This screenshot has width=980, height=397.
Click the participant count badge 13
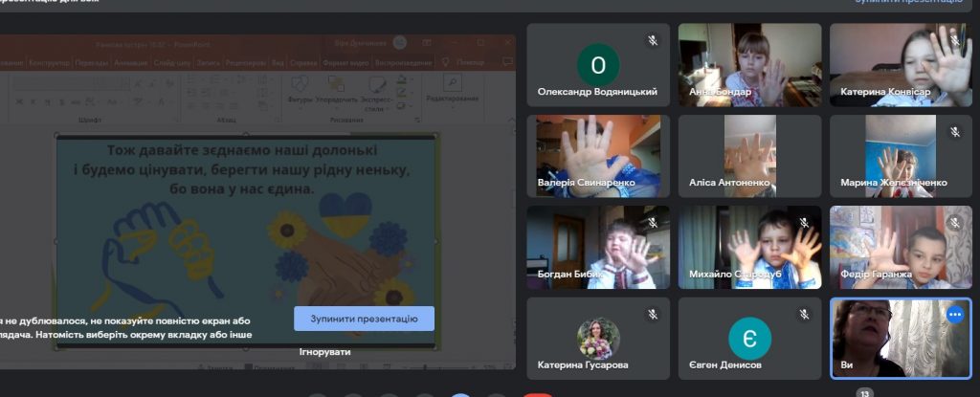[x=865, y=394]
